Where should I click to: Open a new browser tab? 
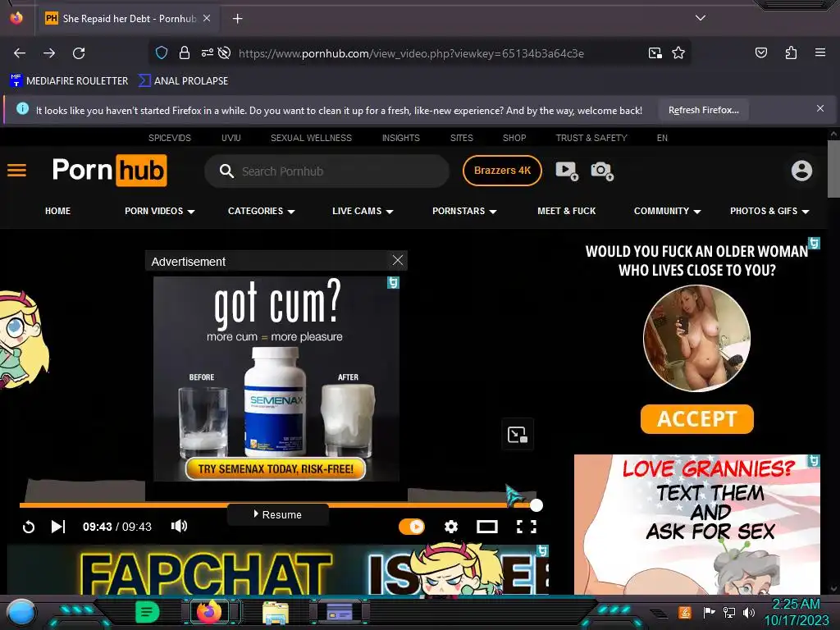tap(237, 19)
